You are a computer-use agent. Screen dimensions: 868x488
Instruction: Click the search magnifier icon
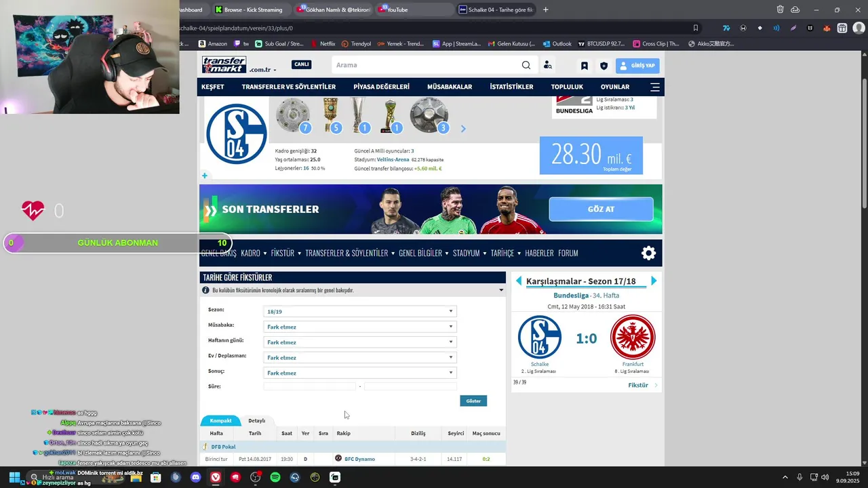(x=526, y=65)
